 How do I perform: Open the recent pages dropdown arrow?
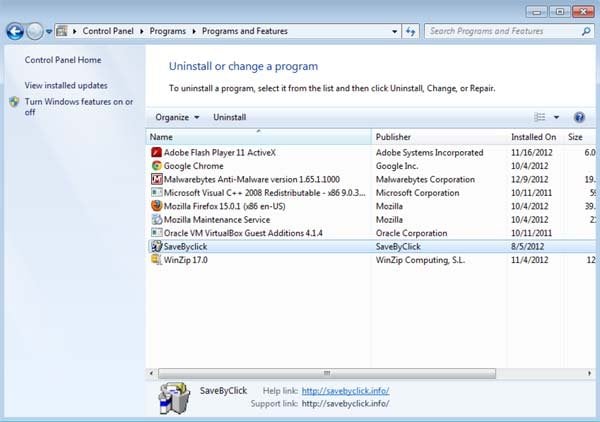(x=49, y=32)
